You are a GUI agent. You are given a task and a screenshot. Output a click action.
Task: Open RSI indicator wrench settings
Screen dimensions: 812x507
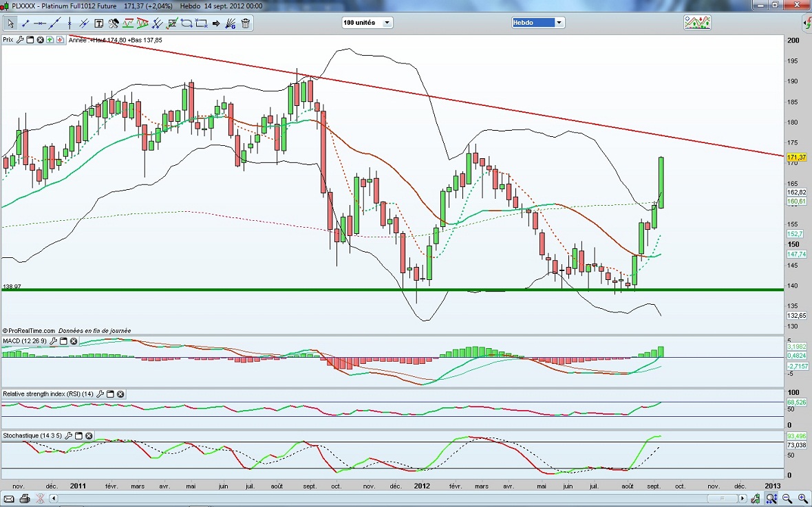point(100,394)
